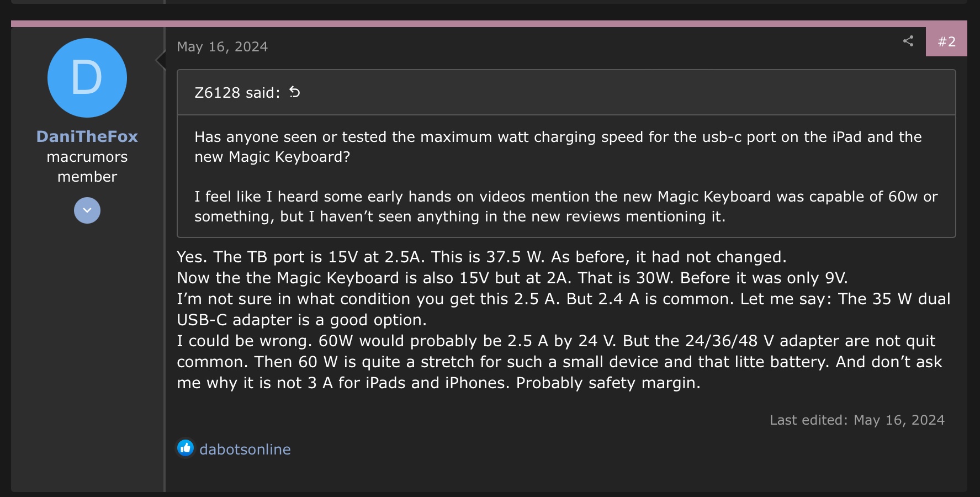Viewport: 980px width, 497px height.
Task: Click the "Last edited: May 16, 2024" note
Action: coord(857,420)
